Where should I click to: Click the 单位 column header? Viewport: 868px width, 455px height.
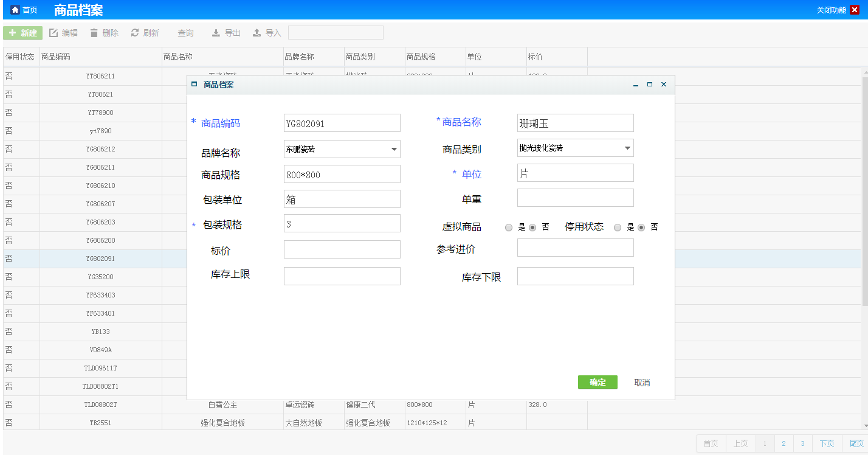pos(496,57)
